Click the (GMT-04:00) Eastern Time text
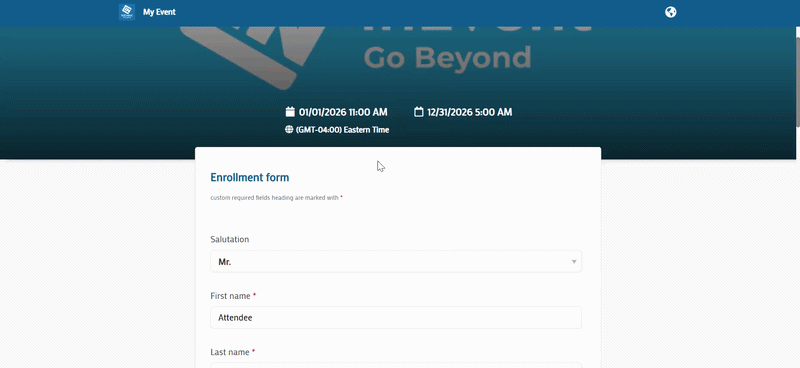 click(x=342, y=130)
